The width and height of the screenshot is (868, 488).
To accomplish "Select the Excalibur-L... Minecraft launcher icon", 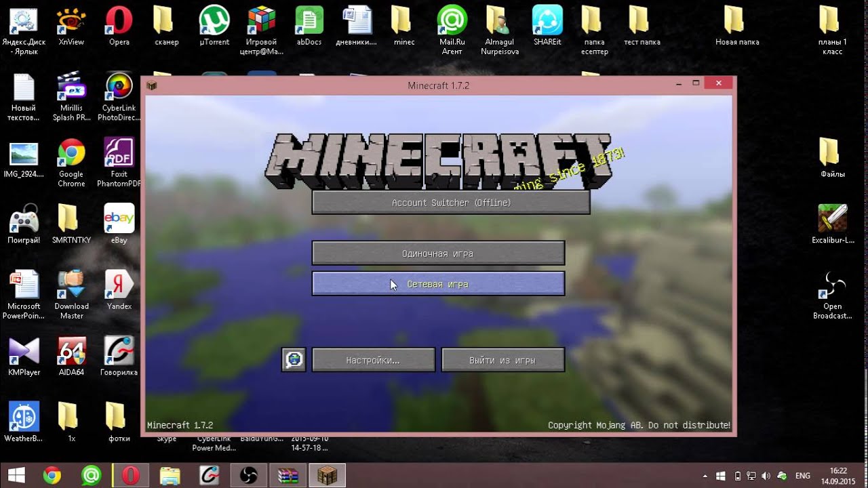I will pyautogui.click(x=832, y=224).
